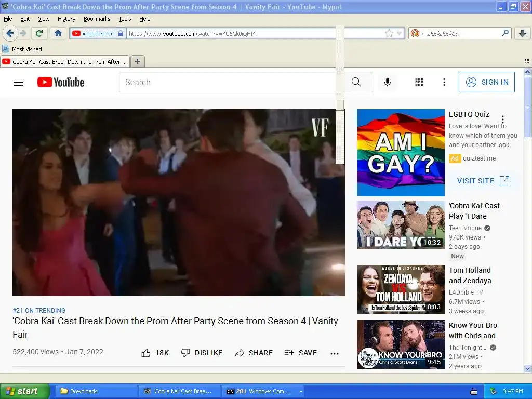This screenshot has width=532, height=399.
Task: Open the Tom Holland and Zendaya title
Action: [470, 275]
